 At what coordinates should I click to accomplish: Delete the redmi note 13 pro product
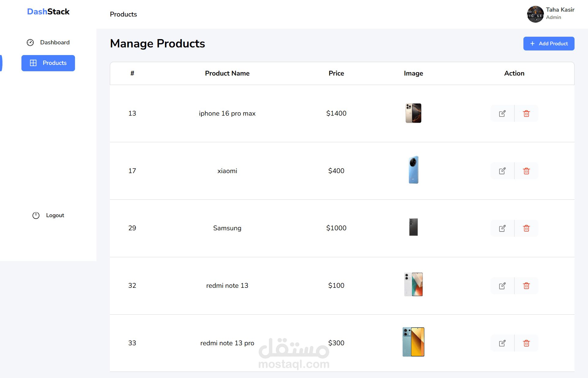526,343
